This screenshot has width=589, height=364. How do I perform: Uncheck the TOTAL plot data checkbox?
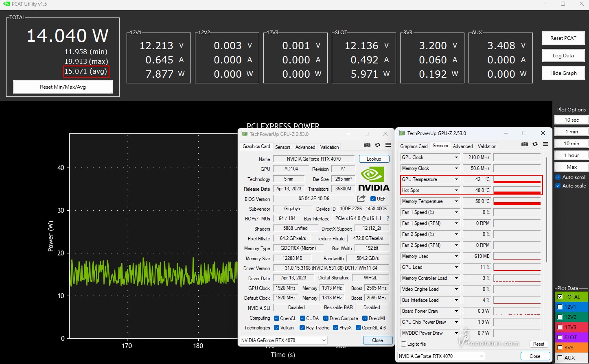pyautogui.click(x=560, y=297)
